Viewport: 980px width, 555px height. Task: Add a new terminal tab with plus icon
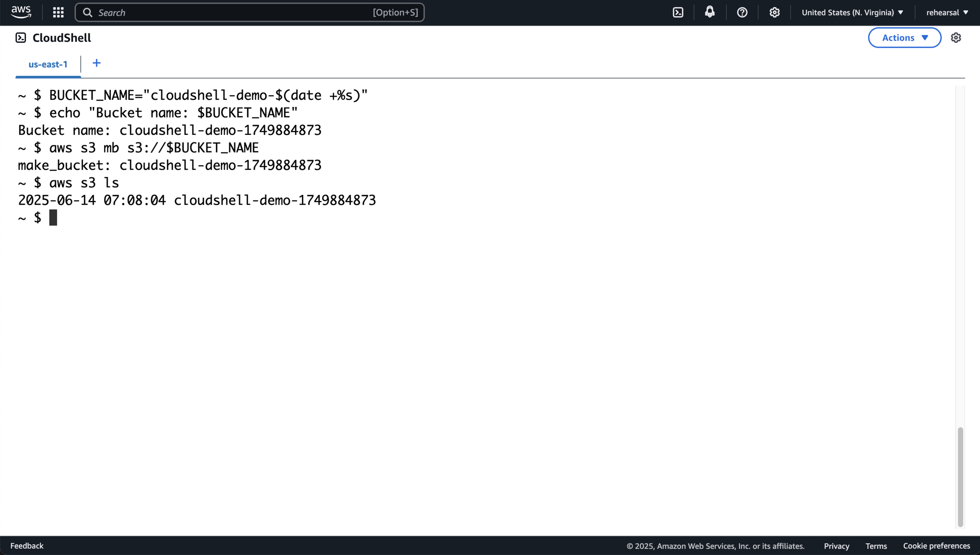point(97,63)
